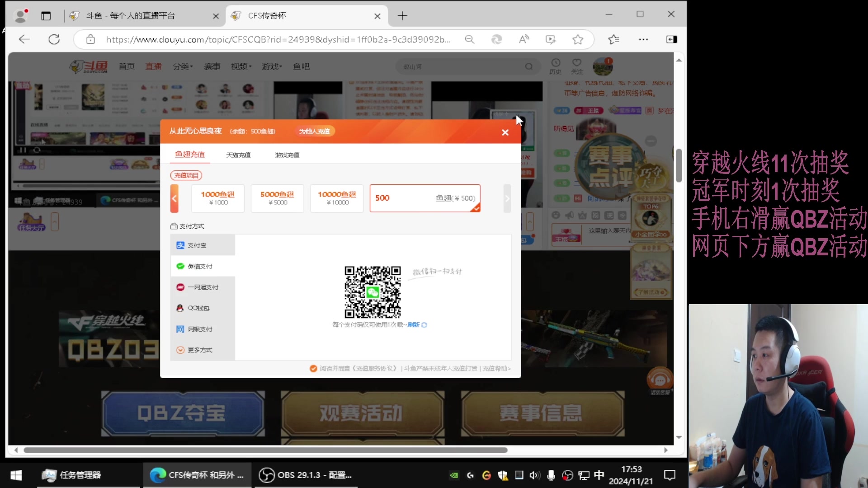Open the volume speaker tray icon
This screenshot has width=868, height=488.
(x=534, y=475)
